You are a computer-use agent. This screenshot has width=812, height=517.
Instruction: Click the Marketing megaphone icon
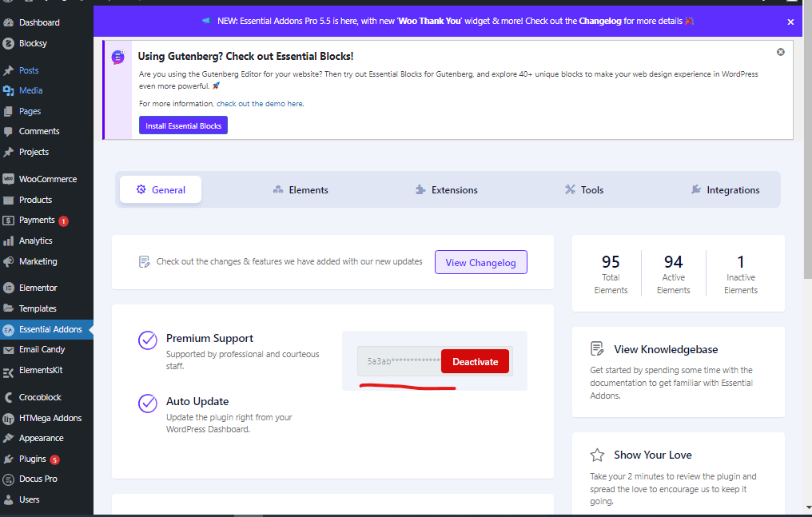tap(8, 262)
